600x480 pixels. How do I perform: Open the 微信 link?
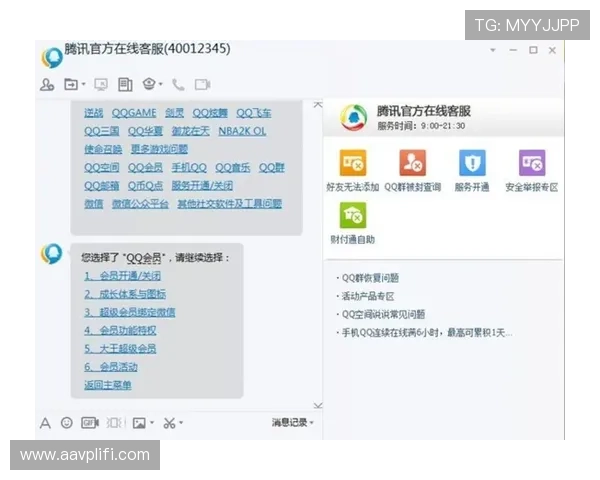(x=94, y=204)
